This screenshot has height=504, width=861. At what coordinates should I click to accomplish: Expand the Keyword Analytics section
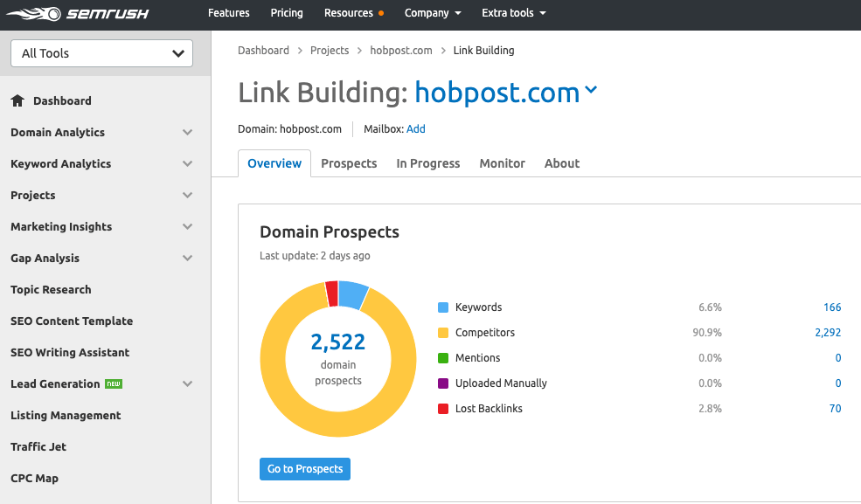tap(187, 163)
